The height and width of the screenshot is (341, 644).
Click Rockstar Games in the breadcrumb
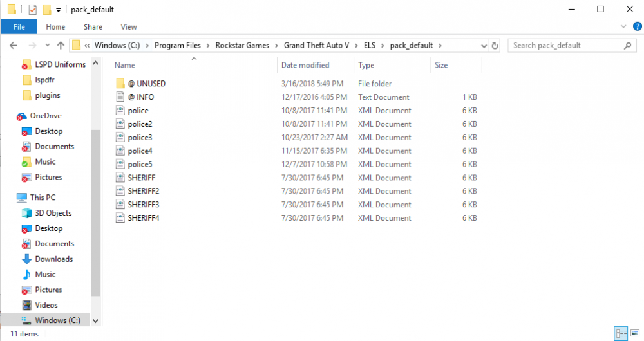click(x=242, y=46)
